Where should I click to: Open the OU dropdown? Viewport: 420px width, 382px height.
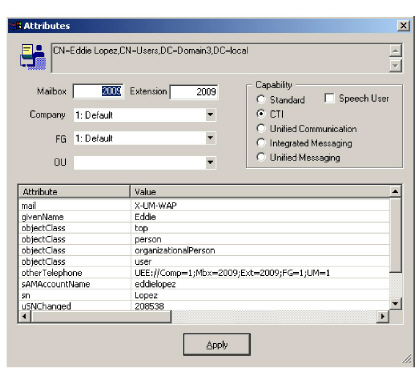click(210, 162)
